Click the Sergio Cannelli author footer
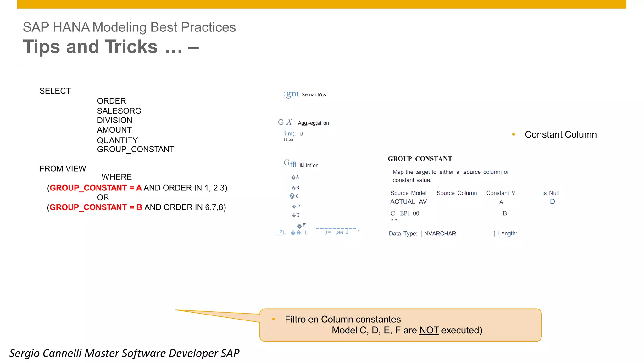 pos(125,353)
